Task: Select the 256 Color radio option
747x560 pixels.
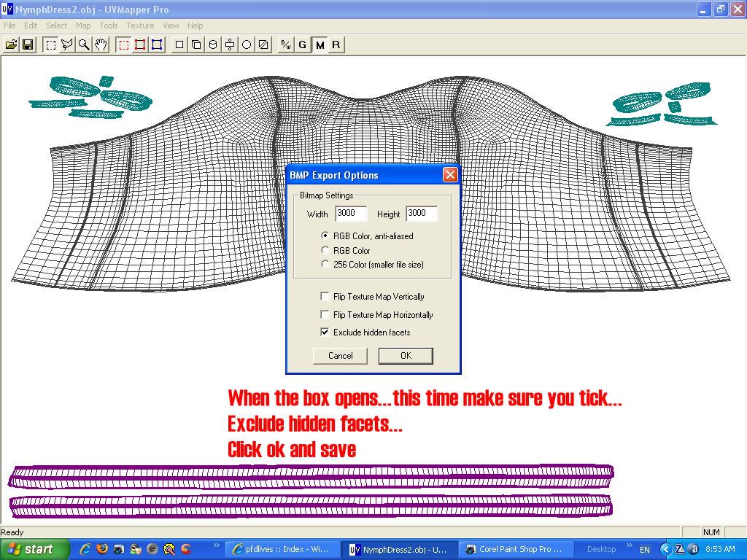Action: (325, 265)
